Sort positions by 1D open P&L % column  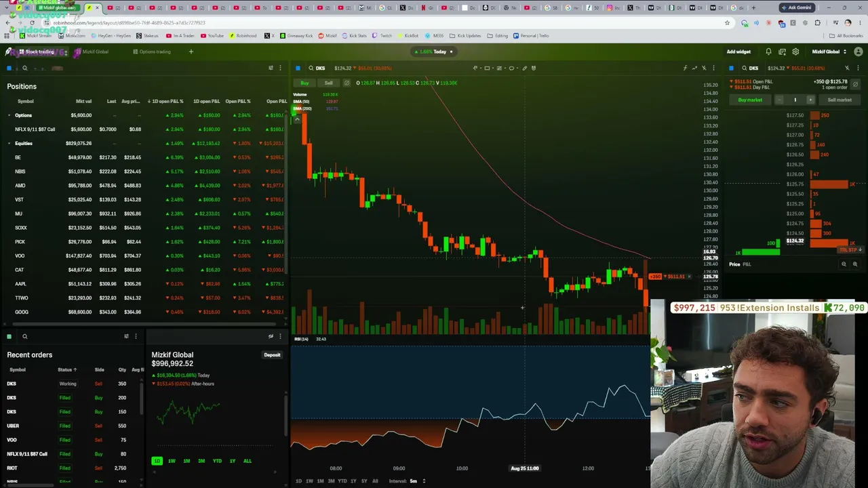165,102
